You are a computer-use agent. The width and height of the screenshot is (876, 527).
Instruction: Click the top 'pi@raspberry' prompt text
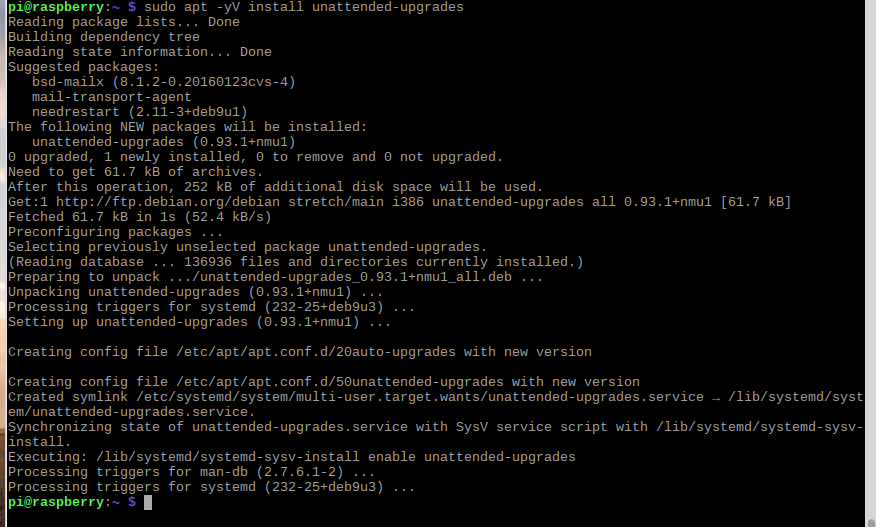click(56, 7)
